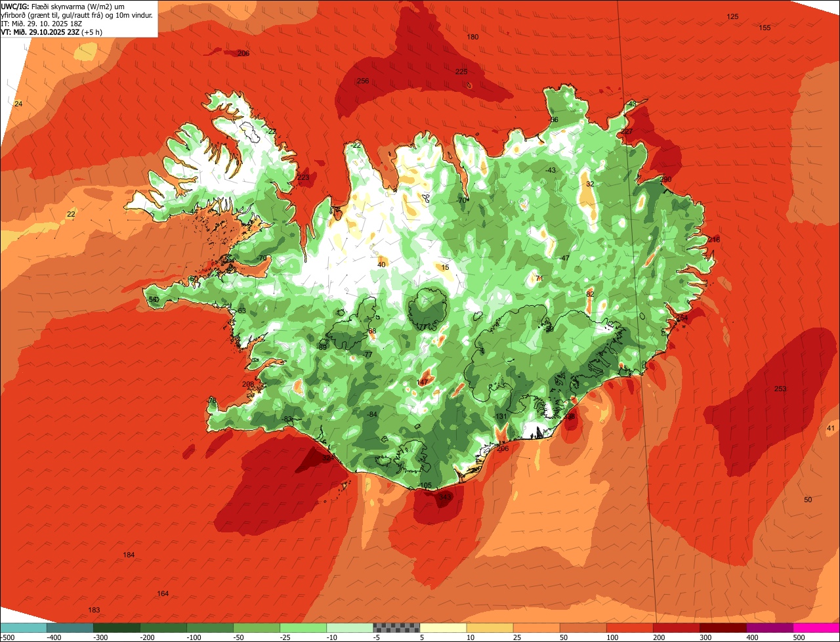Click the map value 40
Screen dimensions: 840x642
tap(381, 265)
